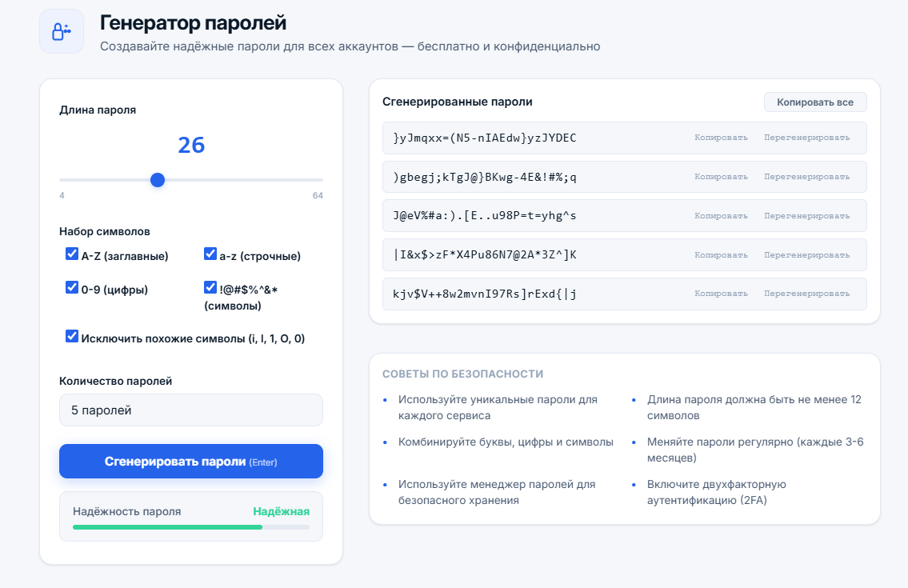The height and width of the screenshot is (588, 908).
Task: Open the password count dropdown (5 паролей)
Action: click(x=191, y=410)
